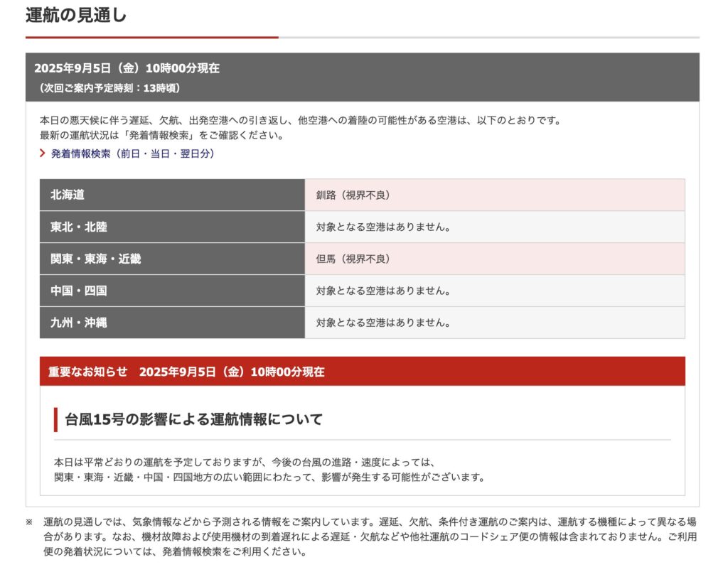Select the 運航の見通し page heading
This screenshot has height=572, width=728.
tap(76, 15)
